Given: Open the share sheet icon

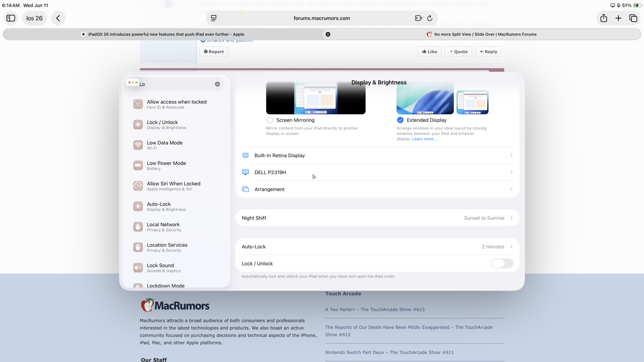Looking at the screenshot, I should coord(604,18).
